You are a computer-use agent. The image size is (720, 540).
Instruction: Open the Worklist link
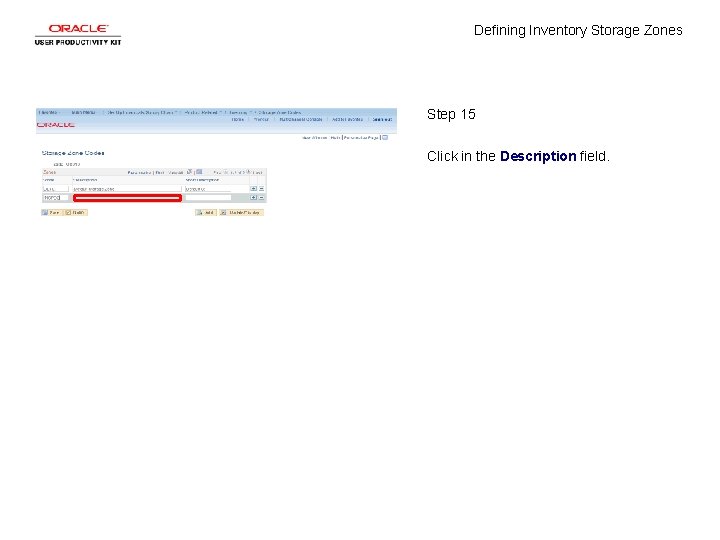261,119
